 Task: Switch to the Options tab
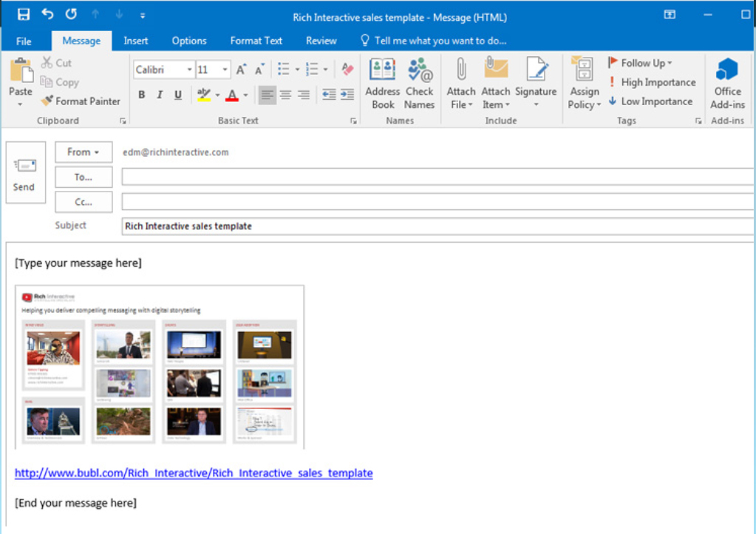click(x=189, y=41)
